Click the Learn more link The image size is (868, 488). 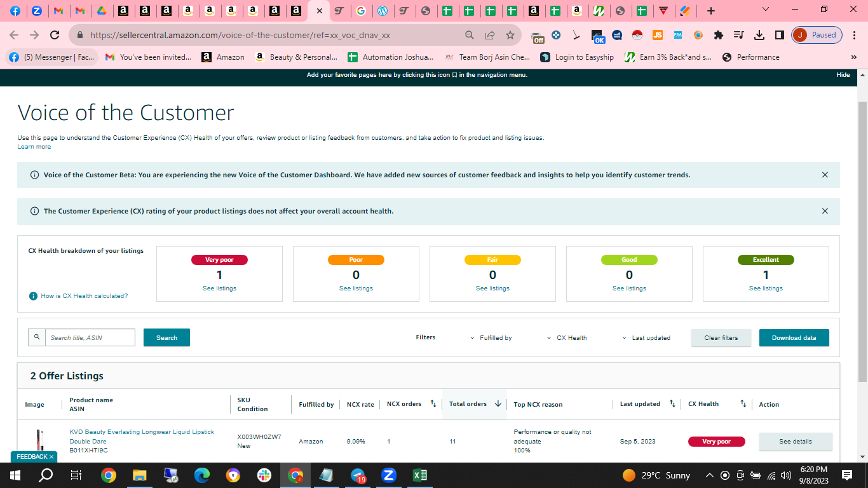coord(34,147)
